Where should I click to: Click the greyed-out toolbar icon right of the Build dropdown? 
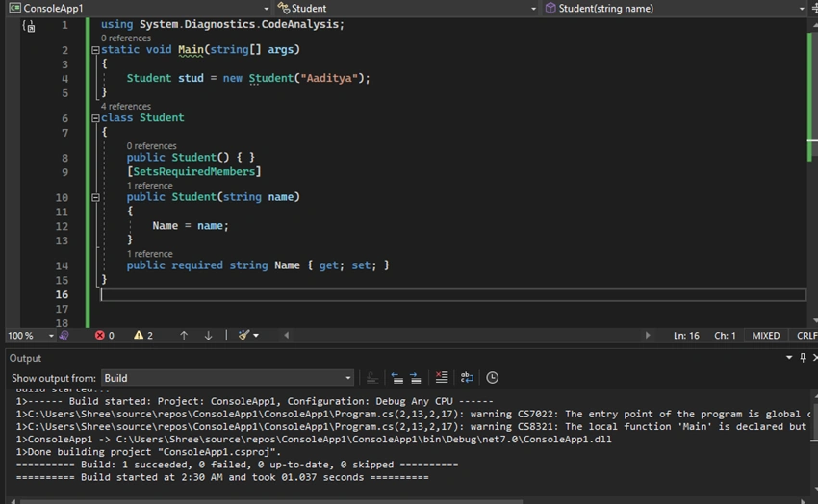[372, 377]
